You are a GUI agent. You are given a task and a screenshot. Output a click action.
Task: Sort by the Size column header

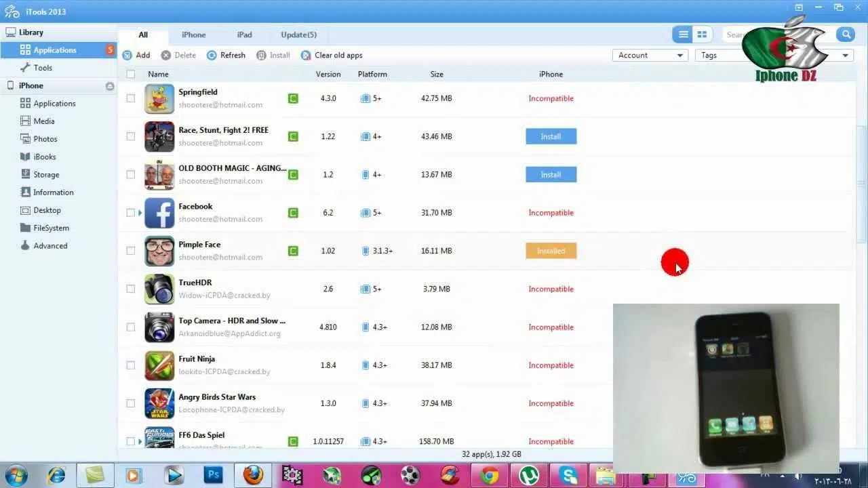pos(437,75)
